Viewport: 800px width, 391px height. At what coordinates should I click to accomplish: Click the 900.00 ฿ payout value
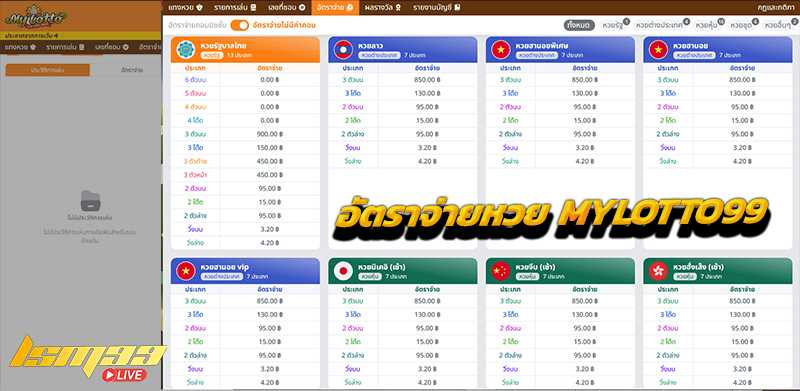[x=269, y=134]
